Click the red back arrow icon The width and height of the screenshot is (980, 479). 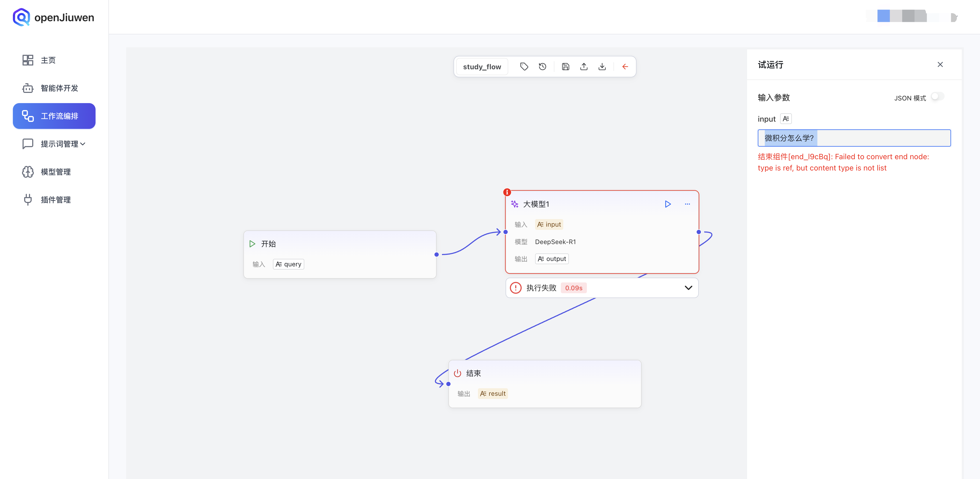(x=625, y=67)
